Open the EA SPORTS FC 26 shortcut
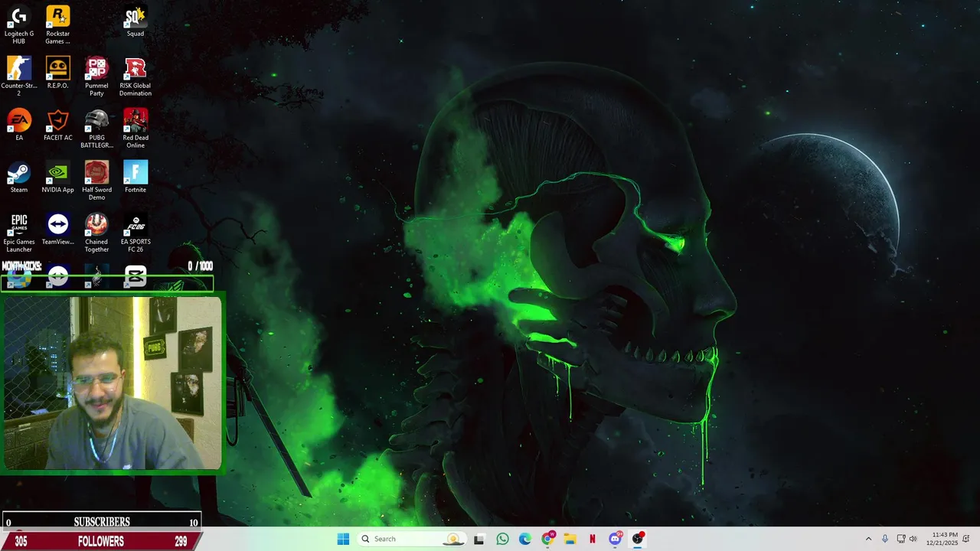The image size is (980, 551). tap(136, 233)
